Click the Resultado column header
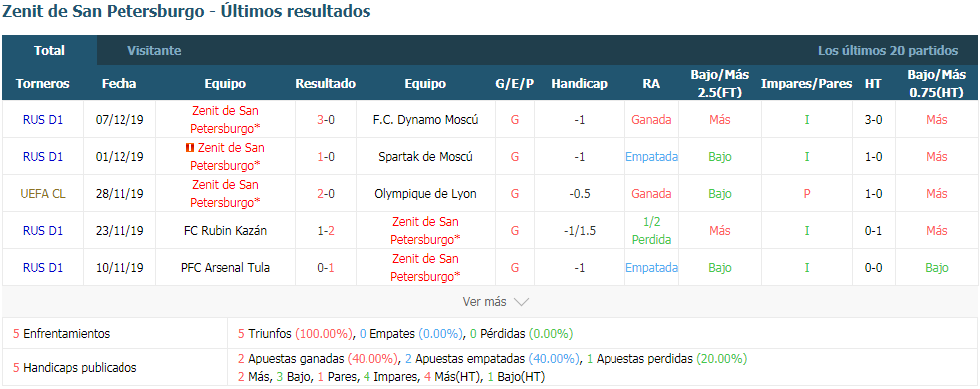Screen dimensions: 980x389 click(325, 83)
